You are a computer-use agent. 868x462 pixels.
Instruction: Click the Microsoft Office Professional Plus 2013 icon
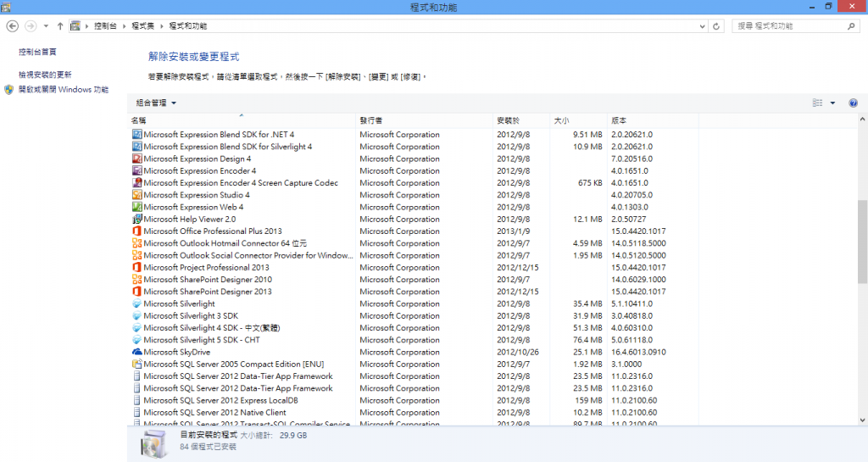136,231
